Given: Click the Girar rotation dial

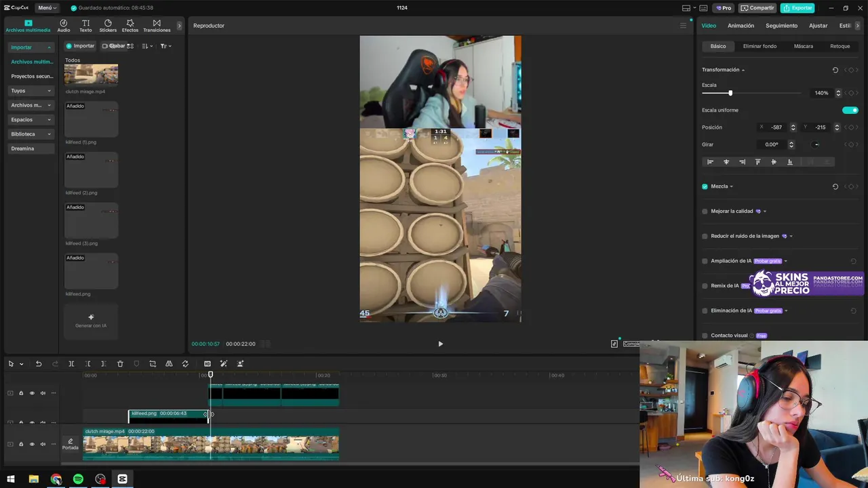Looking at the screenshot, I should (x=816, y=144).
